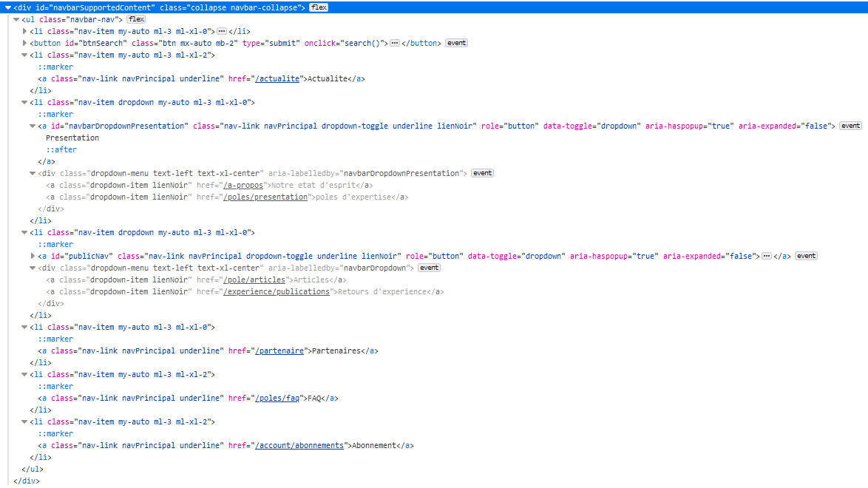Collapse the navbarDropdownPresentation anchor node
Screen dimensions: 868x488
33,126
